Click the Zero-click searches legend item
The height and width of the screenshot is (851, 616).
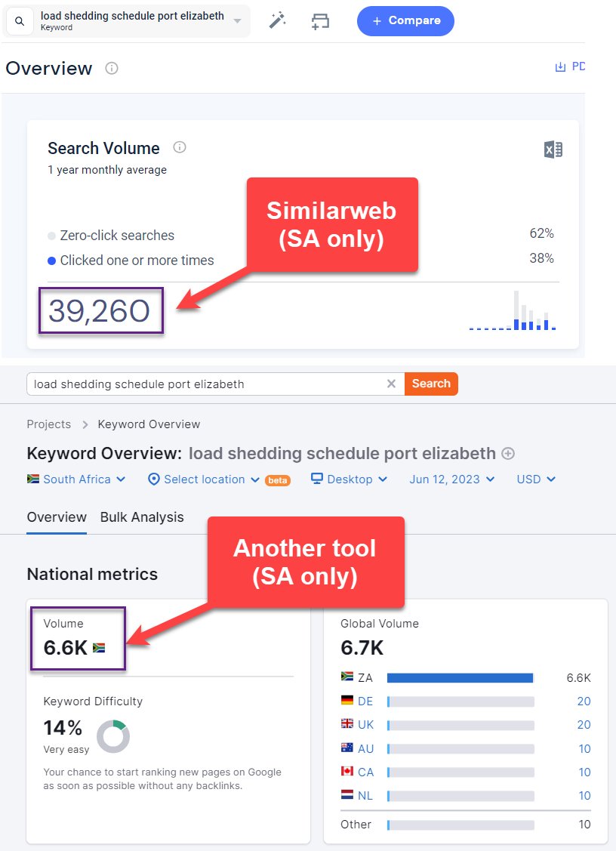point(111,236)
